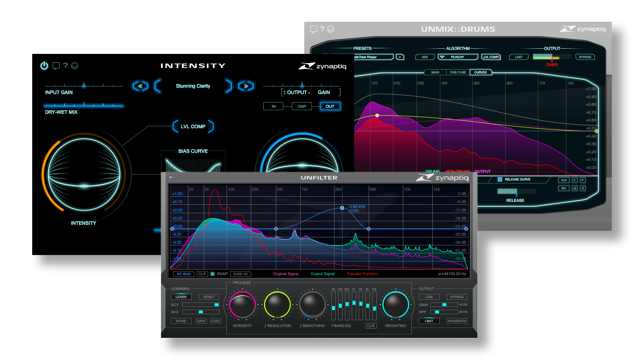Switch to the CURVES tab
This screenshot has height=362, width=644.
[481, 72]
